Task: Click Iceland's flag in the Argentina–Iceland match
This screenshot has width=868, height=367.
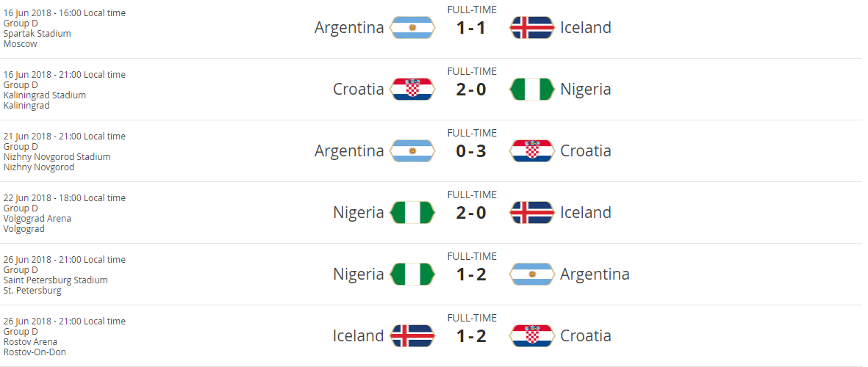Action: [x=531, y=28]
